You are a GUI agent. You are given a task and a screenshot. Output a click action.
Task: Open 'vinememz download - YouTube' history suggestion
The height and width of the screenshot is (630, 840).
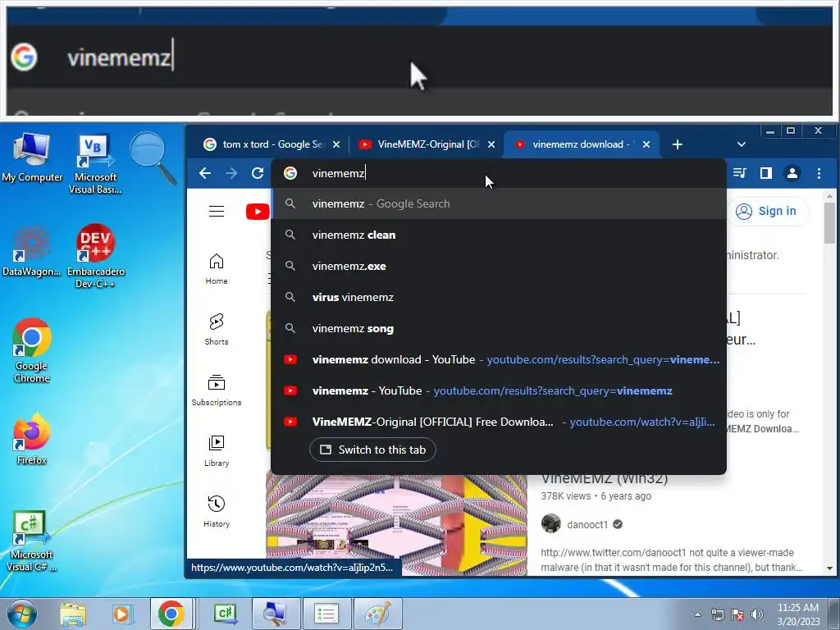(498, 359)
